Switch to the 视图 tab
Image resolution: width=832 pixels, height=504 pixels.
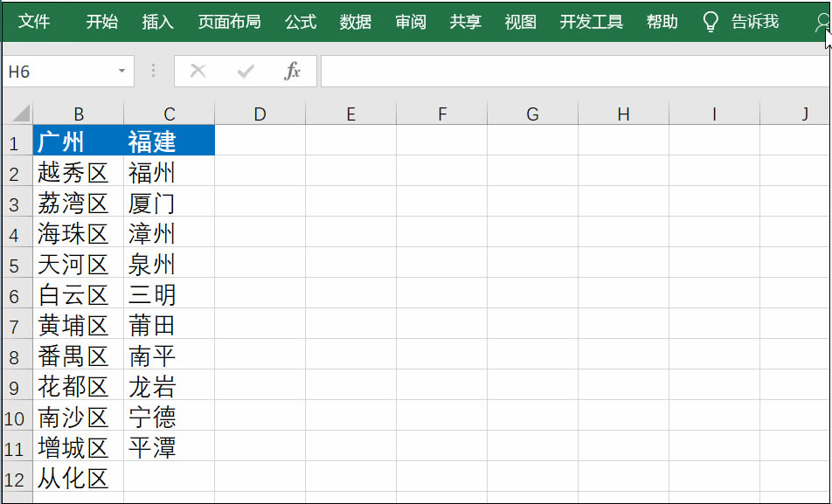point(519,23)
